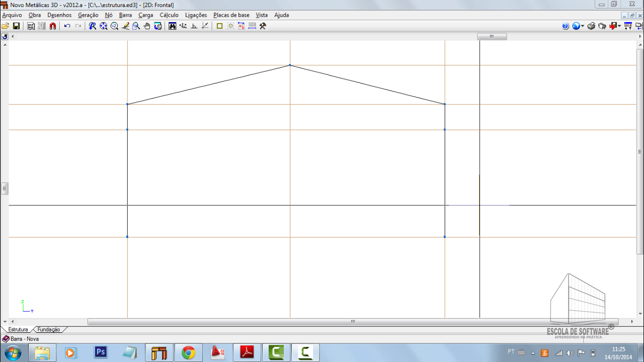Screen dimensions: 644x362
Task: Click the yellow square window icon
Action: (219, 26)
